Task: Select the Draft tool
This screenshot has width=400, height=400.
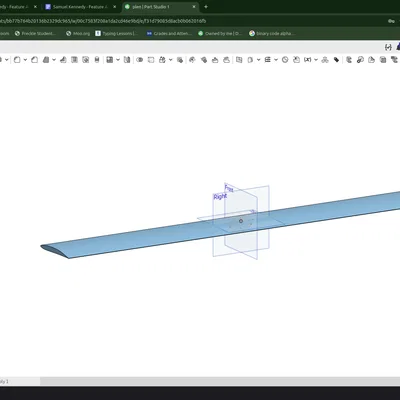Action: [46, 60]
